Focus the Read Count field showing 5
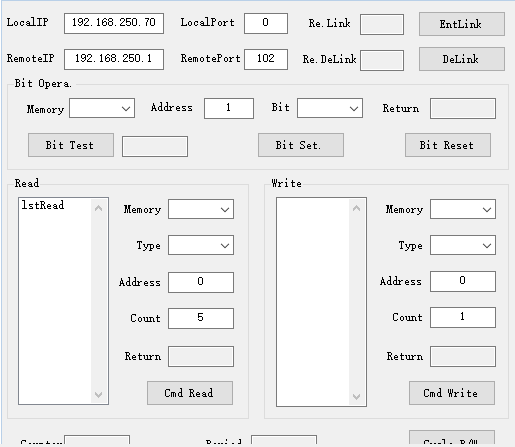The height and width of the screenshot is (447, 515). click(201, 318)
